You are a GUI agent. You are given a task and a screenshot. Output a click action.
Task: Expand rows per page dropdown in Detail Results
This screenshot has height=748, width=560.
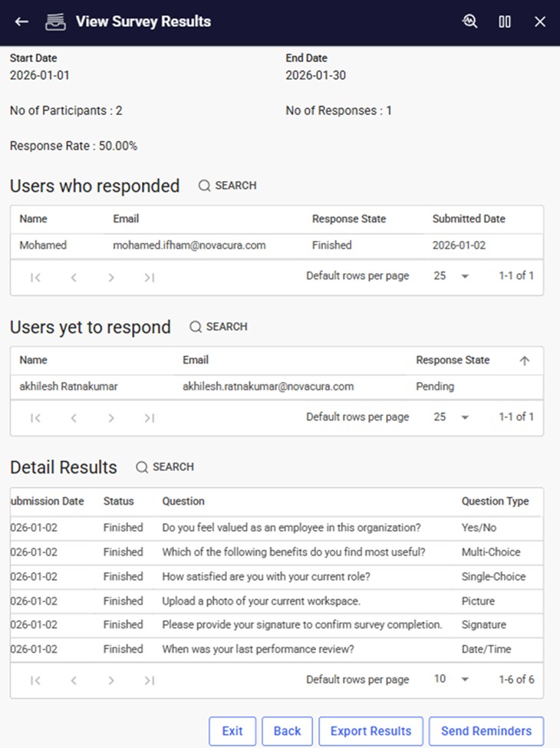[450, 680]
